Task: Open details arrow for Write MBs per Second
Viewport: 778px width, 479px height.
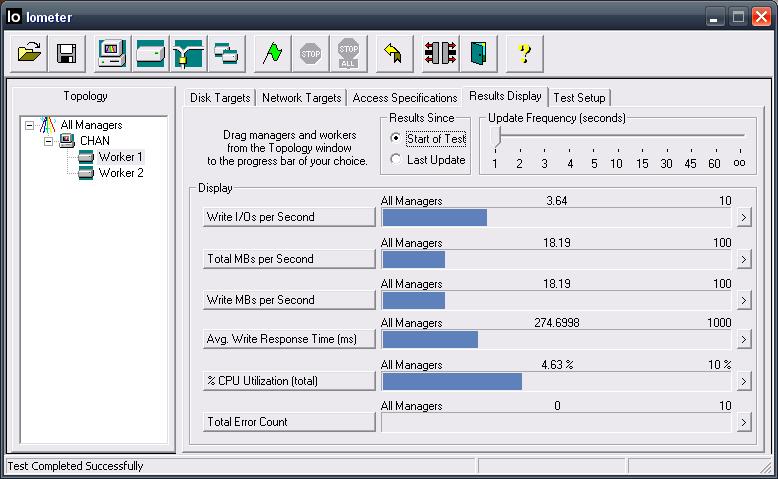Action: pyautogui.click(x=743, y=300)
